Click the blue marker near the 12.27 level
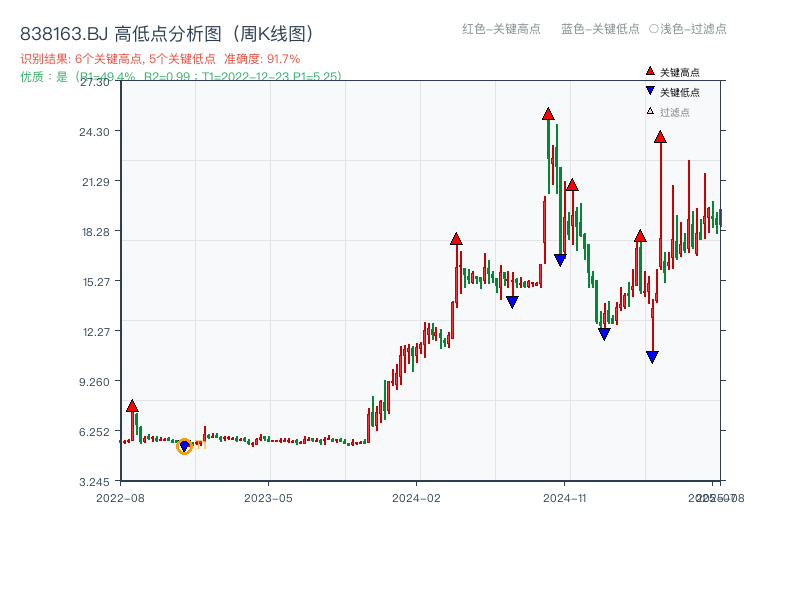Image resolution: width=800 pixels, height=600 pixels. pos(603,332)
